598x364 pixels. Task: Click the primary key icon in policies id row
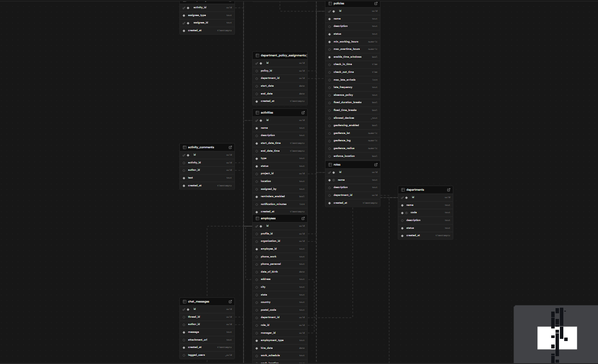coord(329,11)
